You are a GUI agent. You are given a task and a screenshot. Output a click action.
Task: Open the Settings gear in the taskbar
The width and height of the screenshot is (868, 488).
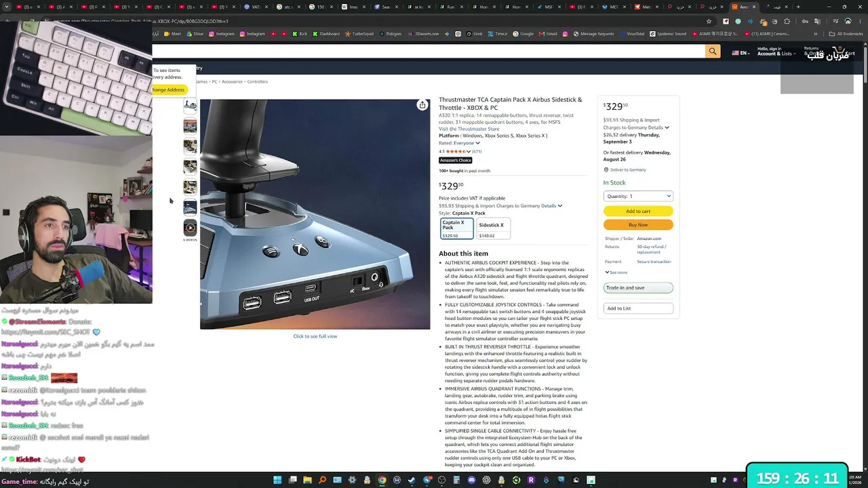(x=352, y=480)
